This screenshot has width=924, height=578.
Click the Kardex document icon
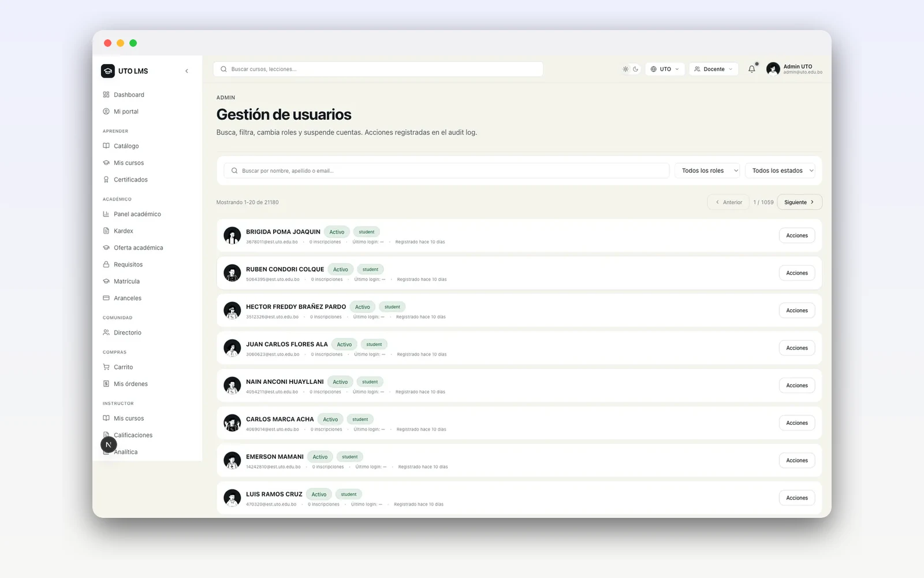click(x=106, y=231)
